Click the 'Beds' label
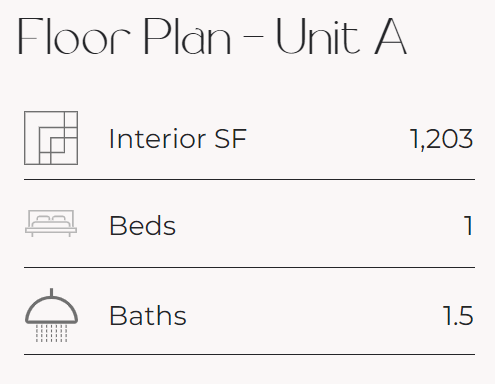The height and width of the screenshot is (384, 495). (x=142, y=226)
